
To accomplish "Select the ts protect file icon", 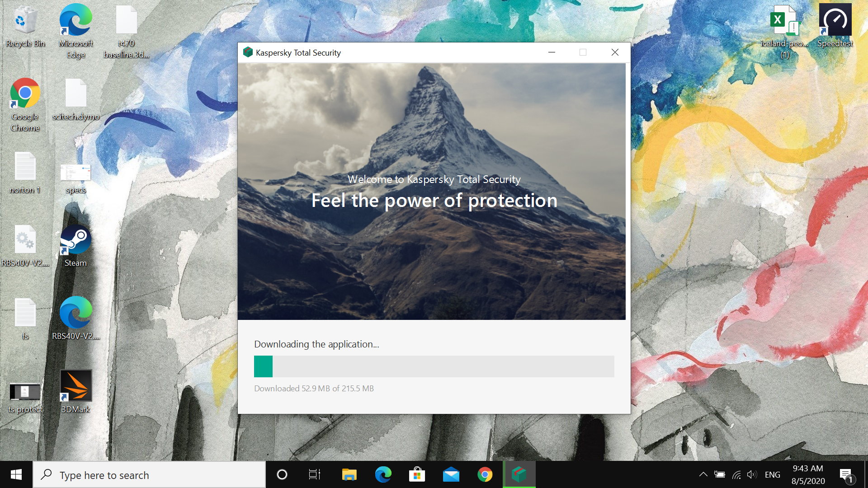I will (x=25, y=398).
